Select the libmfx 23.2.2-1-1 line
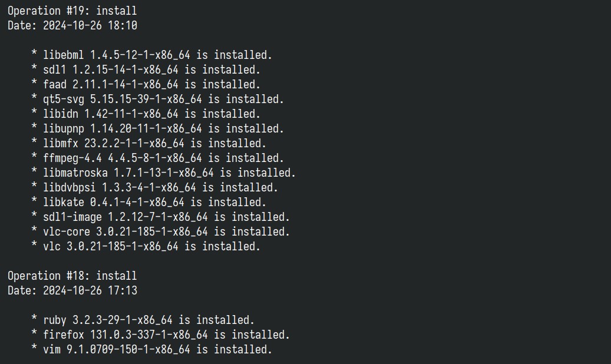Image resolution: width=611 pixels, height=364 pixels. point(148,143)
